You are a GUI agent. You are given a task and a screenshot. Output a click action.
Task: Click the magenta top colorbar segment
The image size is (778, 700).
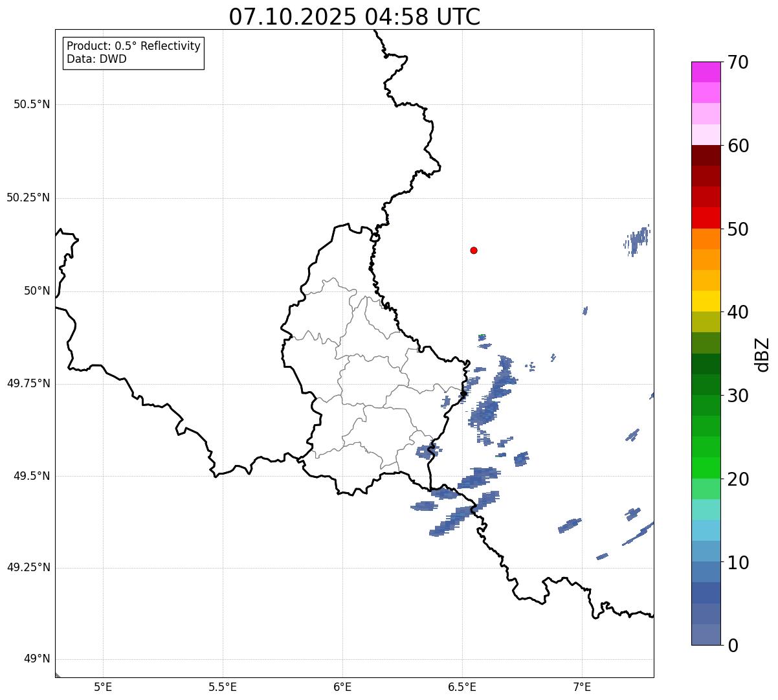706,72
